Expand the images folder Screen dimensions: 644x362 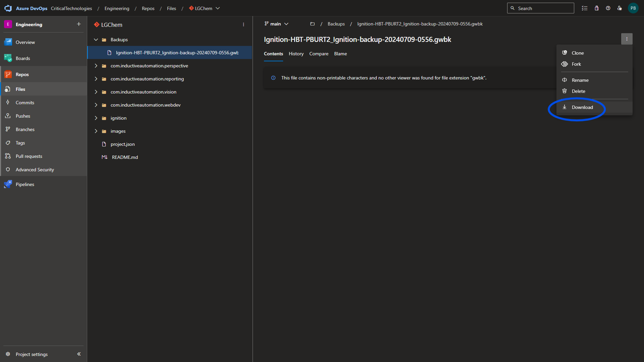96,131
